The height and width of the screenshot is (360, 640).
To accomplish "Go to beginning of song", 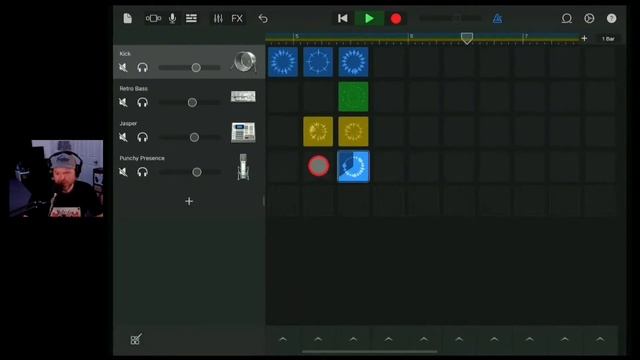I will coord(343,18).
